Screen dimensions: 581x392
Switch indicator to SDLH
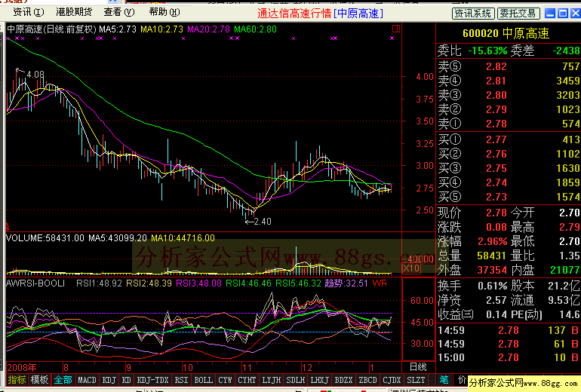(296, 380)
